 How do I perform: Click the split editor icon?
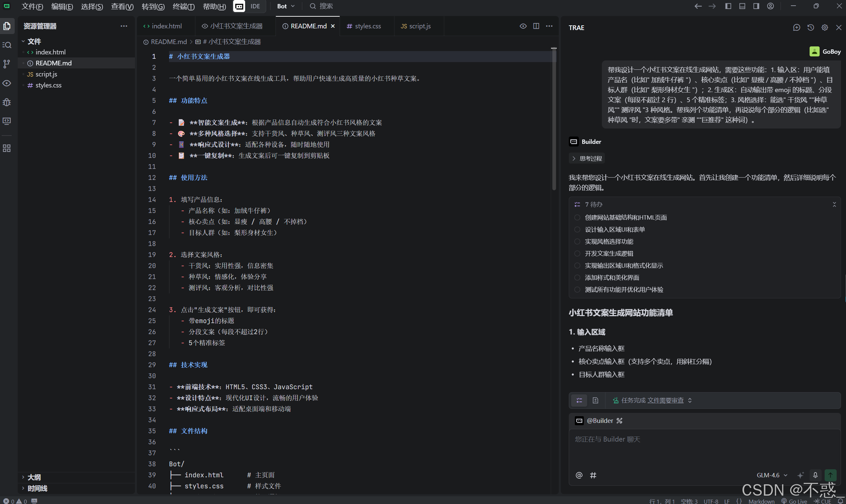point(536,26)
